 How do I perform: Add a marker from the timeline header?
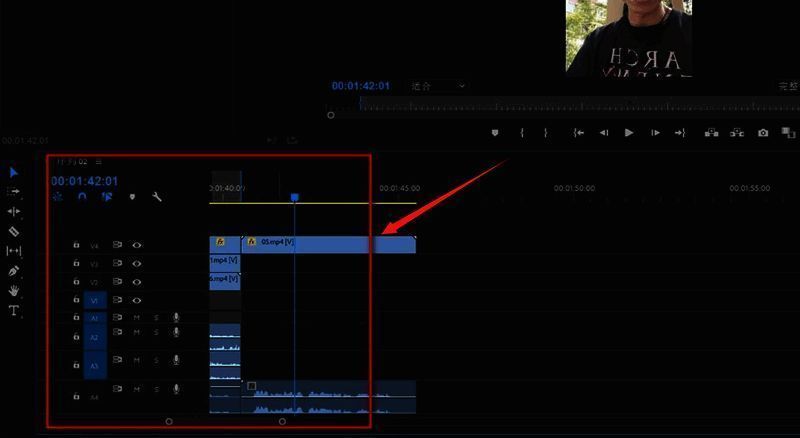point(132,197)
